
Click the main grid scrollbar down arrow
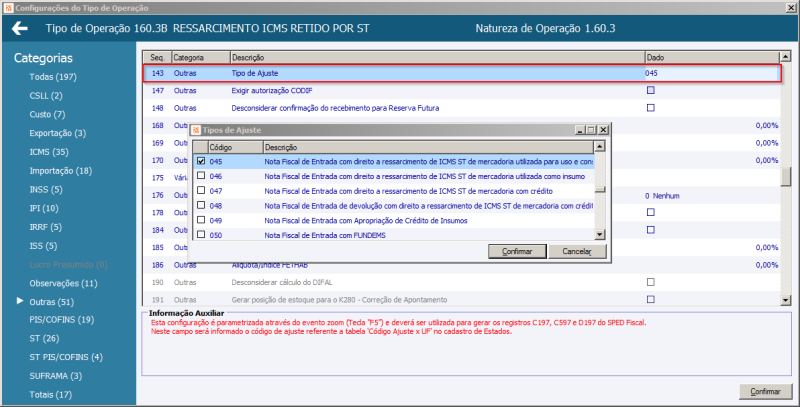786,300
